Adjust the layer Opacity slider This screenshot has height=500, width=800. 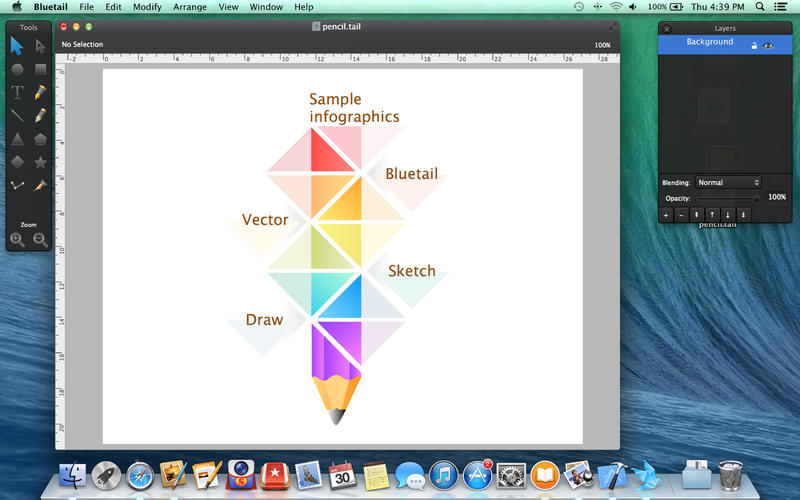tap(727, 198)
